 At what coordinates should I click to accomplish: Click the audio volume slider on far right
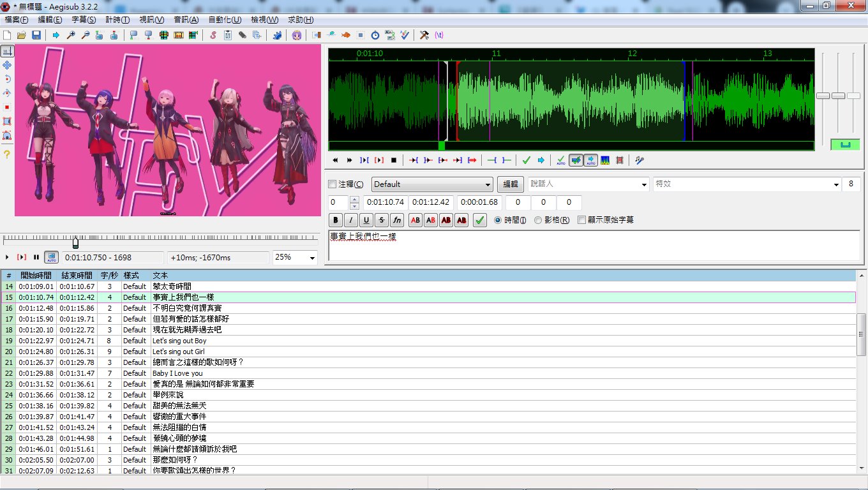[854, 96]
